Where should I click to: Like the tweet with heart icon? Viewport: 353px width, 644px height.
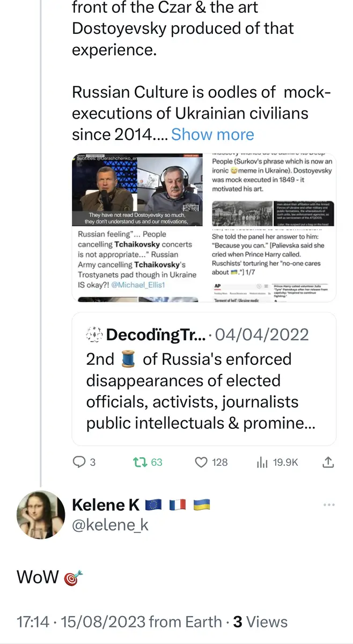click(201, 462)
